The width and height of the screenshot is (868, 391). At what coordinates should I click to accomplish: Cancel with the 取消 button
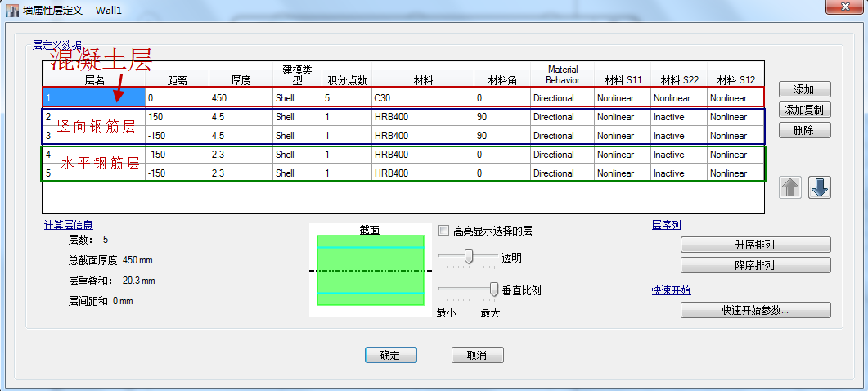[x=477, y=355]
